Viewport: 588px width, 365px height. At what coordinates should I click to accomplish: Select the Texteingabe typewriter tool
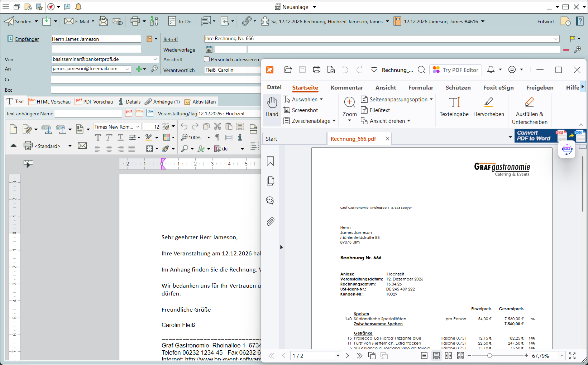[x=454, y=107]
